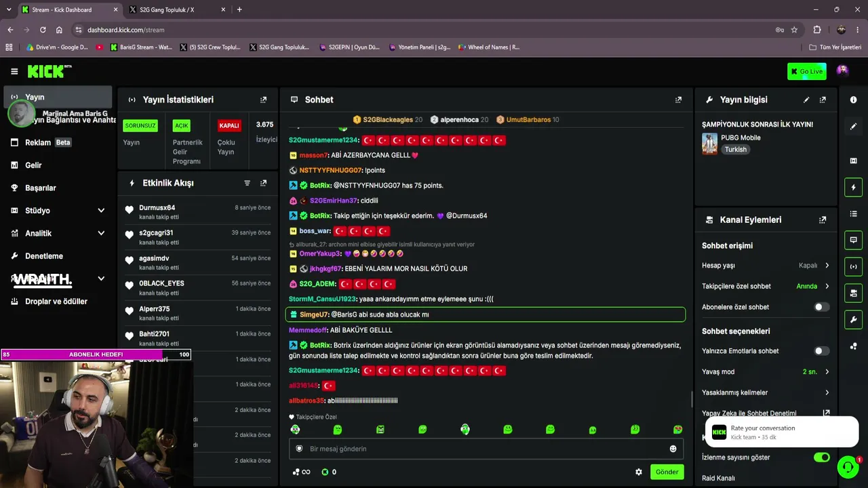Click the browser address bar
This screenshot has height=488, width=868.
coord(427,30)
